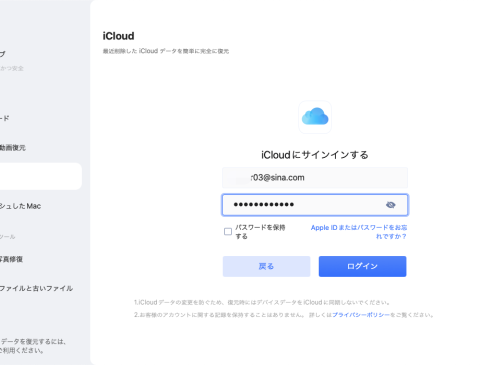Select the 動画復元 sidebar item
Viewport: 480px width, 365px height.
click(x=13, y=148)
